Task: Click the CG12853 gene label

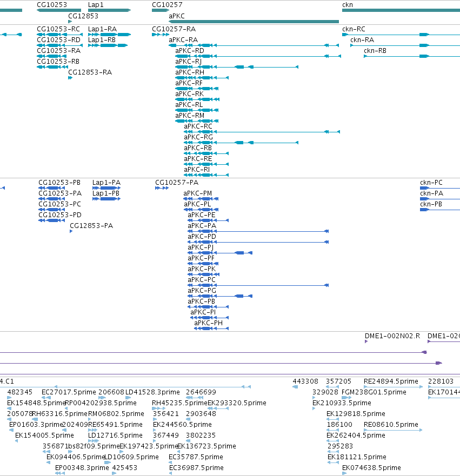Action: (83, 16)
